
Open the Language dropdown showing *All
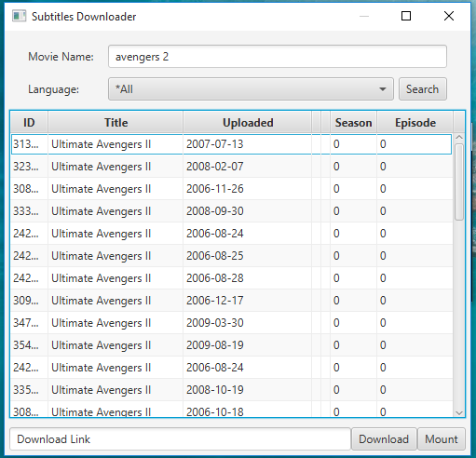pos(251,89)
